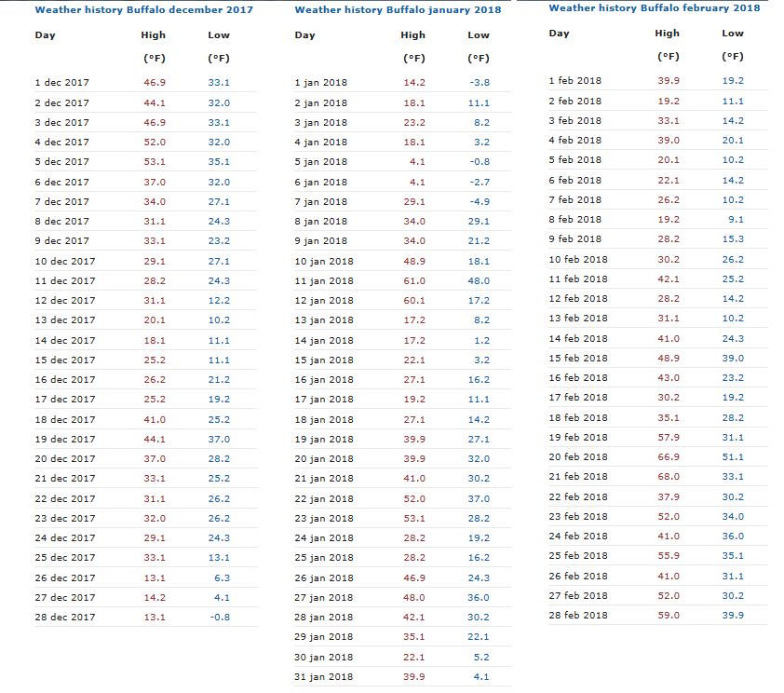
Task: Click the '28 feb 2018' date
Action: click(578, 616)
